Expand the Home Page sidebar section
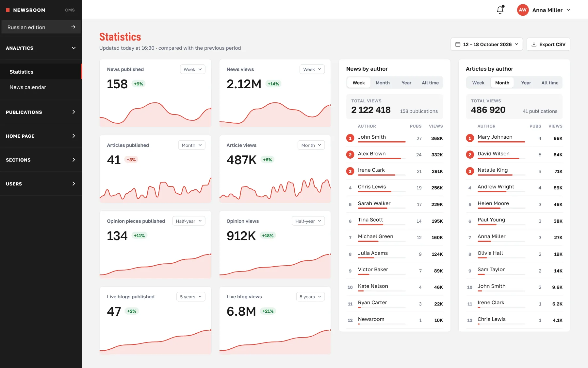 coord(41,136)
